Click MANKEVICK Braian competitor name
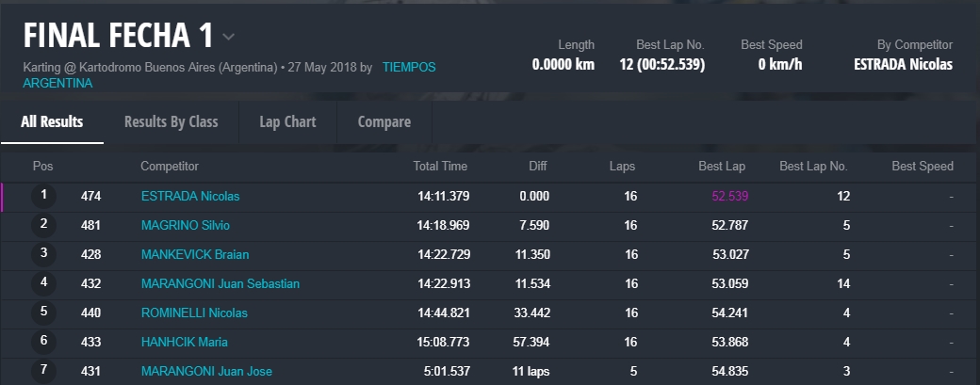980x385 pixels. coord(194,255)
